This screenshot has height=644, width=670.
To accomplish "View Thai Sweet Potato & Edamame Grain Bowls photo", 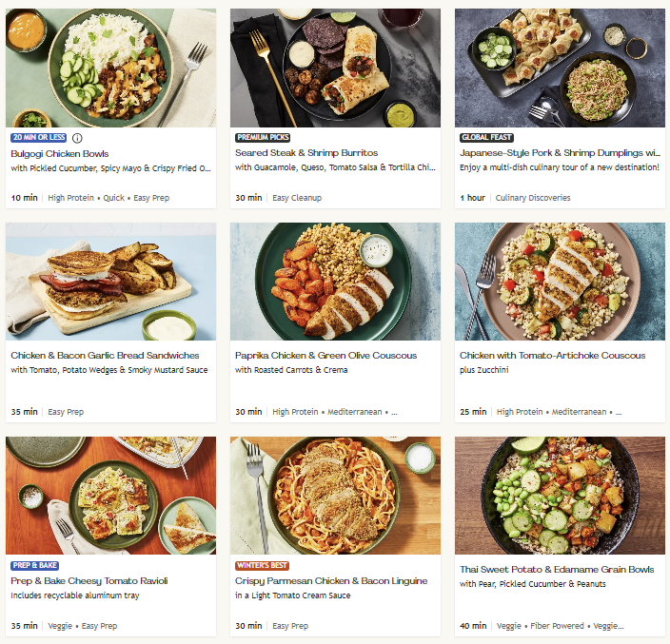I will (x=560, y=496).
